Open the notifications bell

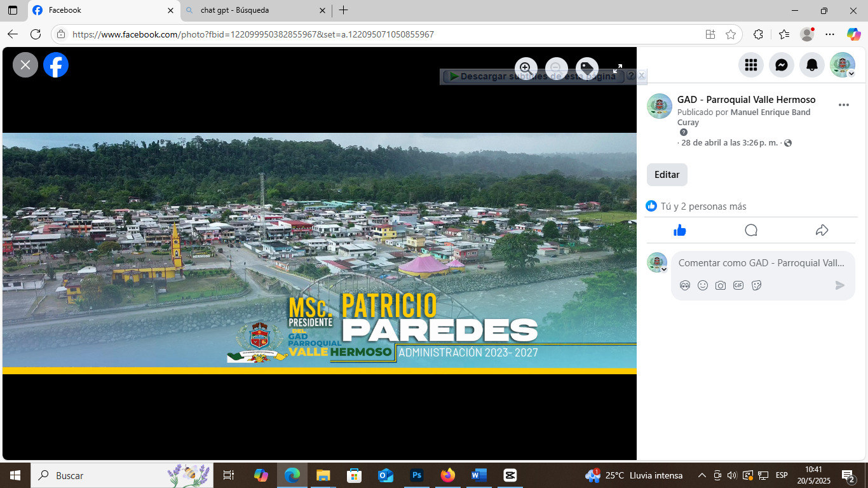[x=812, y=65]
